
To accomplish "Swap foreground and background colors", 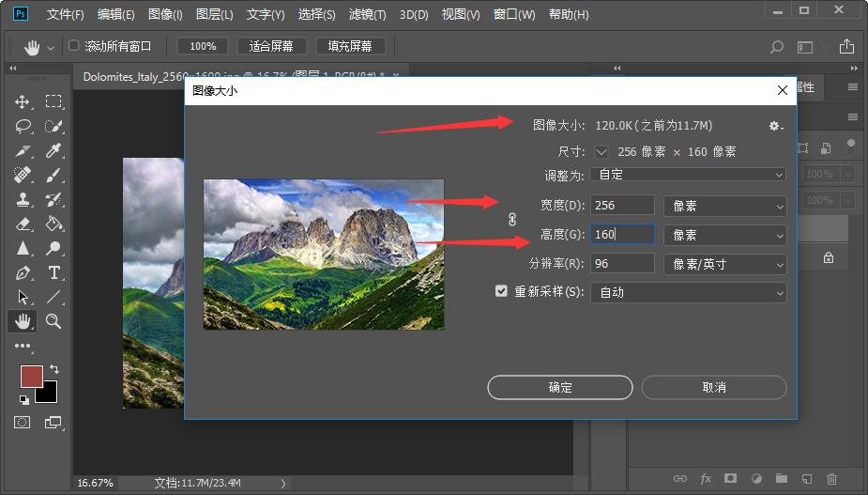I will [54, 368].
